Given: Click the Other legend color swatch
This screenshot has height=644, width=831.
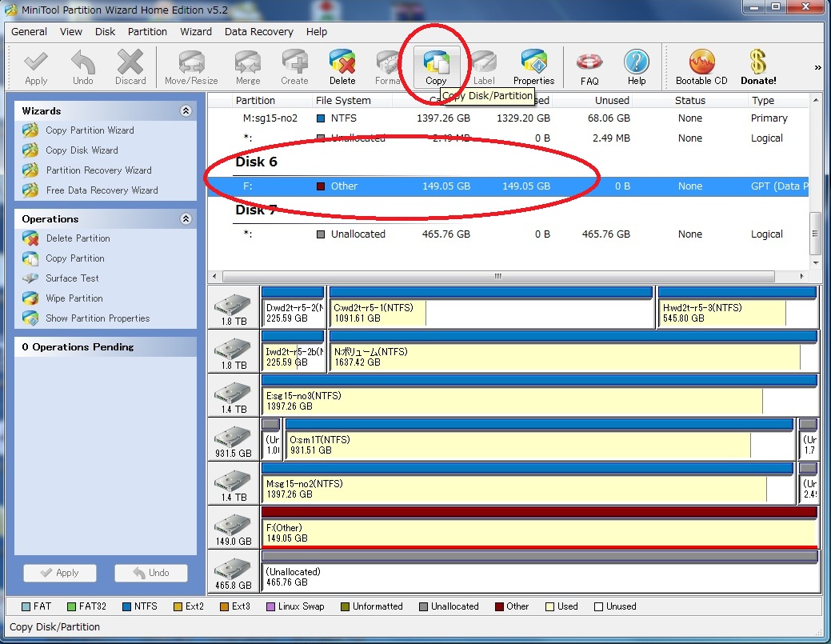Looking at the screenshot, I should 499,607.
